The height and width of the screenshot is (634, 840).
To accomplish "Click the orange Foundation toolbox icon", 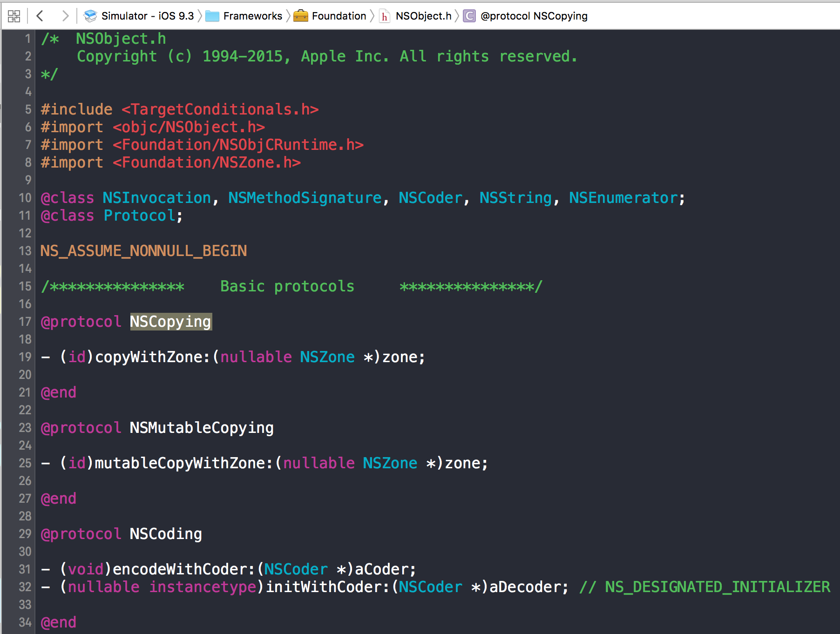I will [301, 15].
